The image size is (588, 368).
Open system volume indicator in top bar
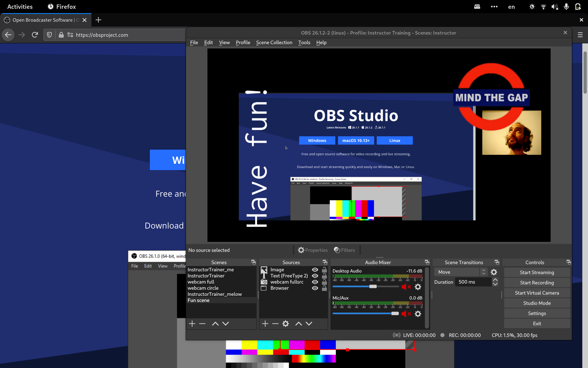[x=555, y=7]
